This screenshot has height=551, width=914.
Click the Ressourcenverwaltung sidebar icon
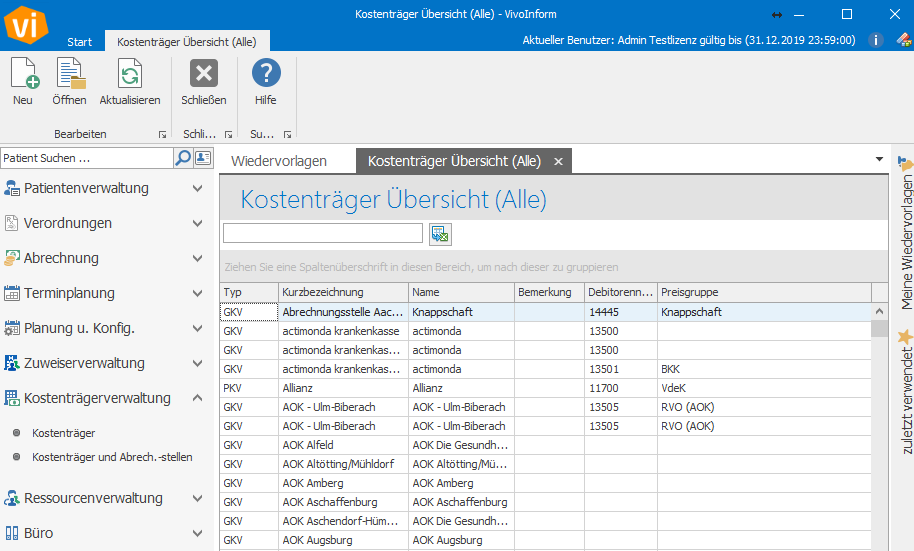tap(12, 498)
